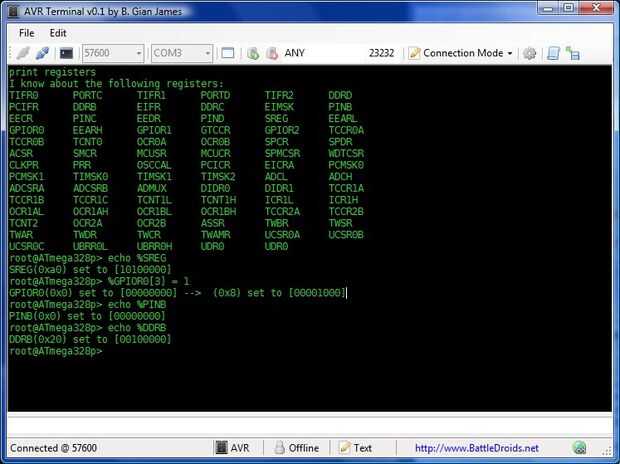This screenshot has width=620, height=464.
Task: Click the green download icon
Action: 253,53
